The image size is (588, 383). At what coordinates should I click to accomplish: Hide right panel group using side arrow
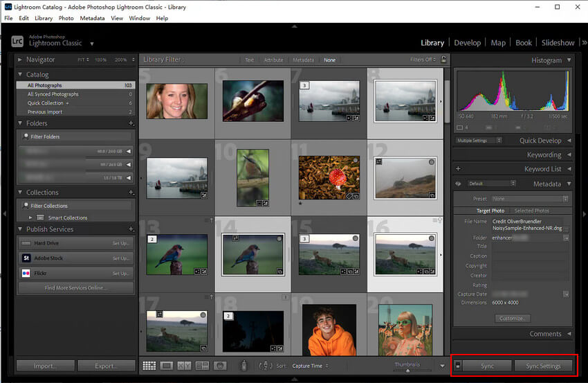pos(584,213)
